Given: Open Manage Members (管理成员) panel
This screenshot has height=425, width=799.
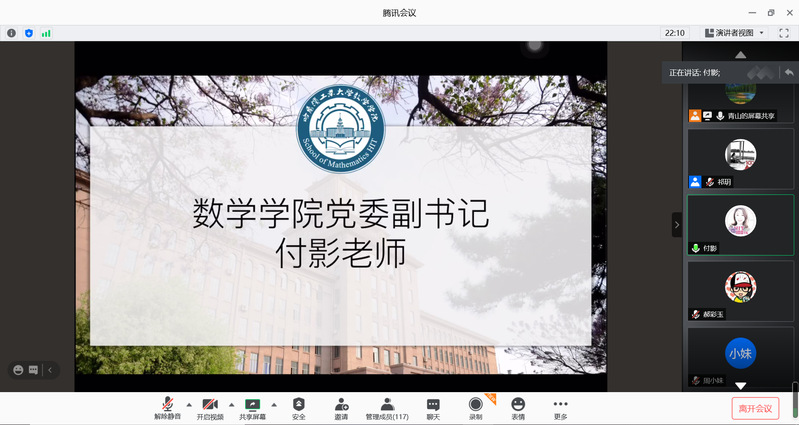Looking at the screenshot, I should click(386, 407).
